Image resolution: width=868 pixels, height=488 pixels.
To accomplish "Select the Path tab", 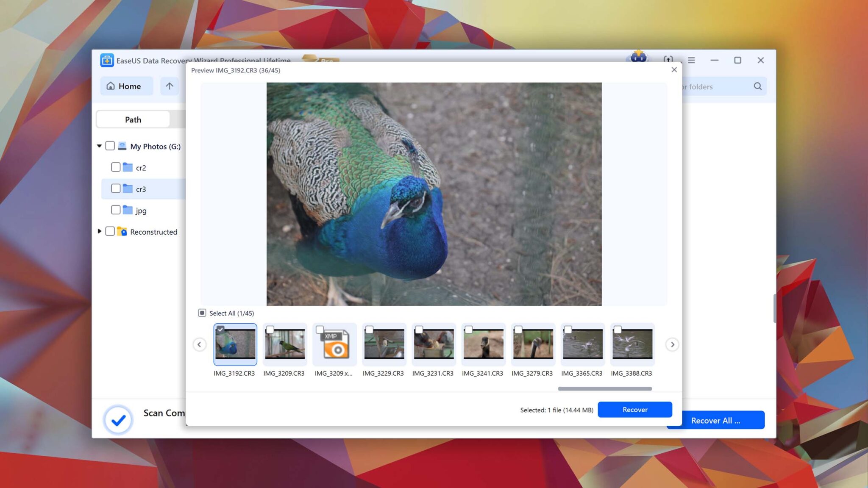I will tap(133, 119).
